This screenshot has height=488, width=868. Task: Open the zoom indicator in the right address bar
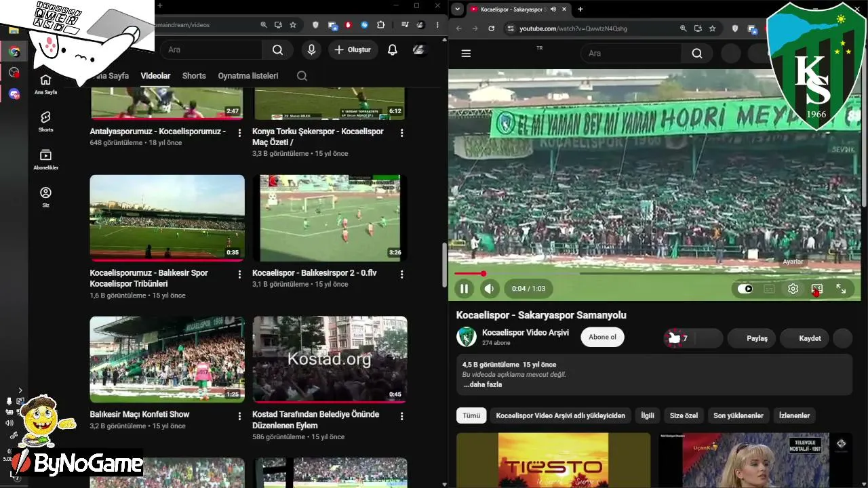[x=683, y=28]
